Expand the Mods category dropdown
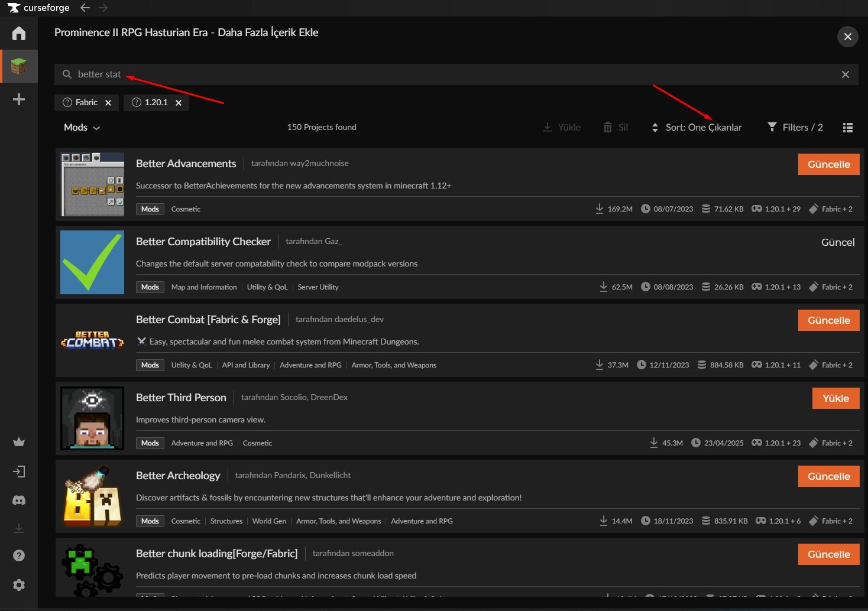Viewport: 868px width, 611px height. [x=82, y=128]
